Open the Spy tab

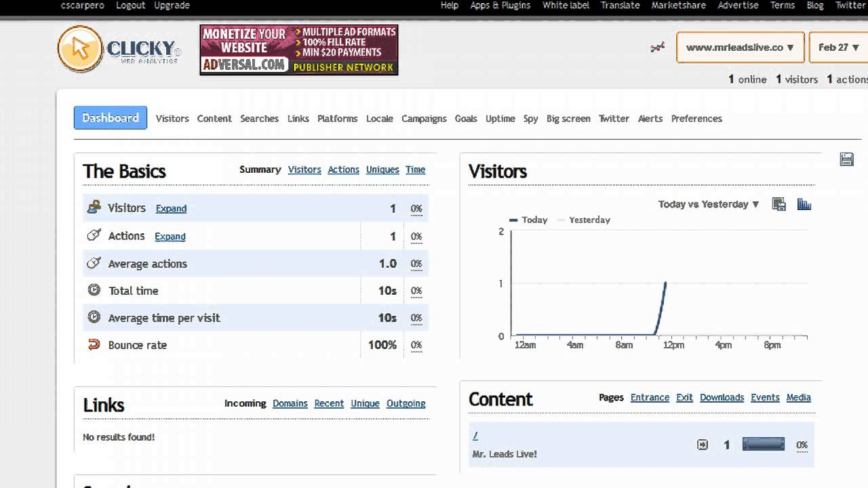pos(530,119)
